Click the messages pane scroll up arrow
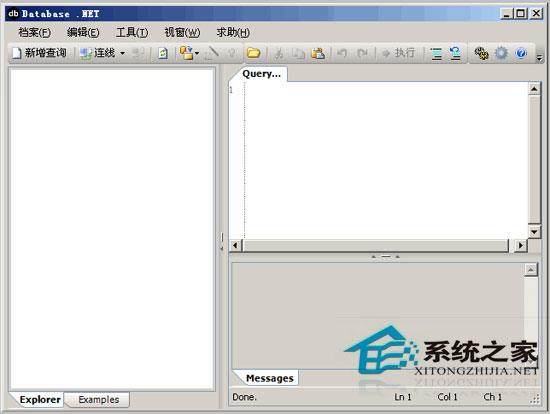 point(531,270)
